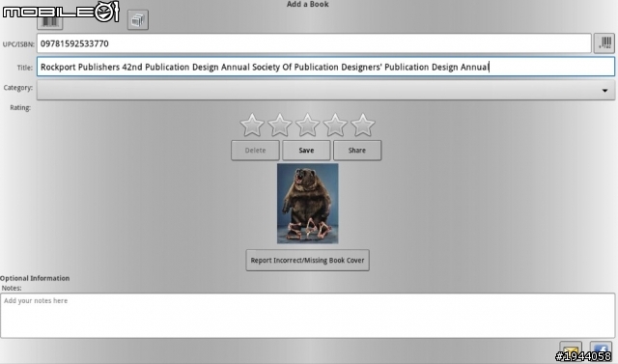
Task: Click Report Incorrect/Missing Book Cover
Action: click(307, 260)
